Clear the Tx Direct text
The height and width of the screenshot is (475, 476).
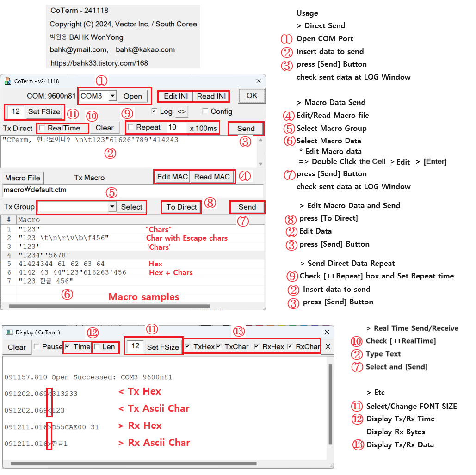(105, 128)
